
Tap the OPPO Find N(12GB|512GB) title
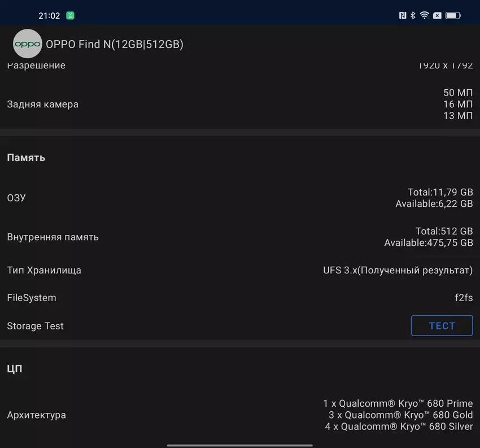click(115, 44)
